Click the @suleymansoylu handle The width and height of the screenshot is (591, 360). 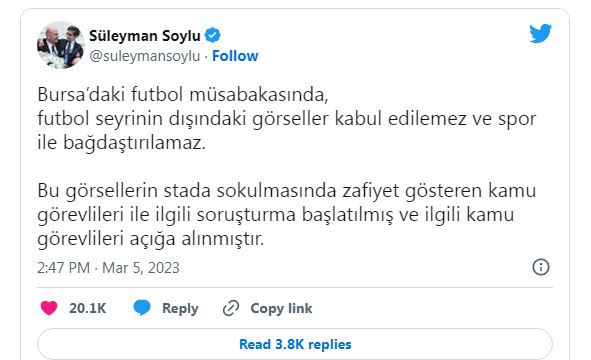[x=145, y=56]
